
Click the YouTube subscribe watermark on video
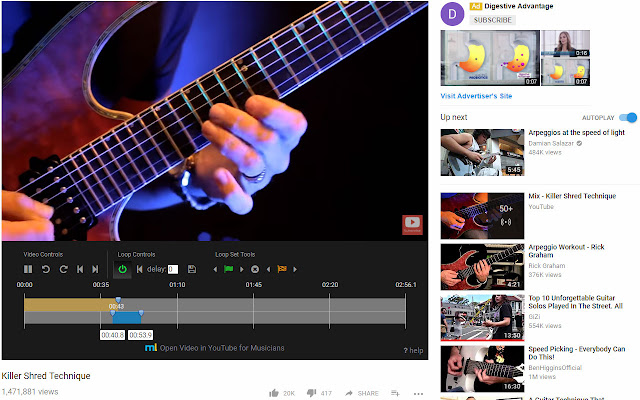click(412, 225)
